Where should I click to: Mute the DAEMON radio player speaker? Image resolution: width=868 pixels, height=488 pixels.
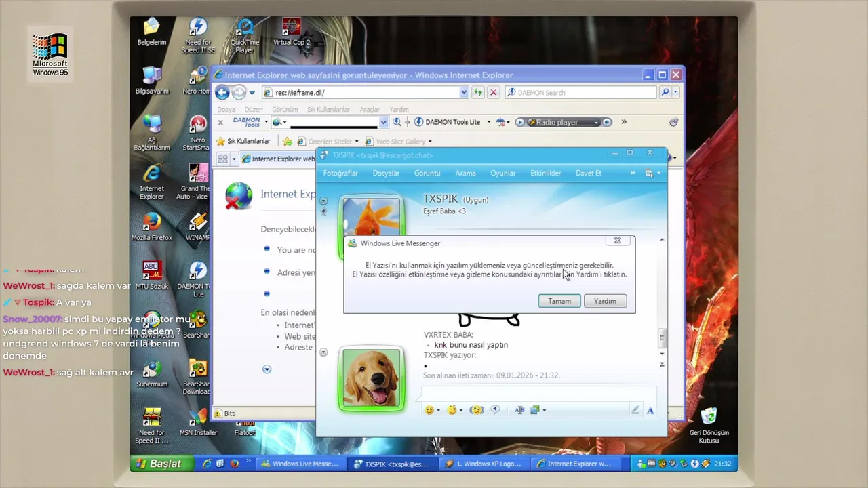click(607, 122)
